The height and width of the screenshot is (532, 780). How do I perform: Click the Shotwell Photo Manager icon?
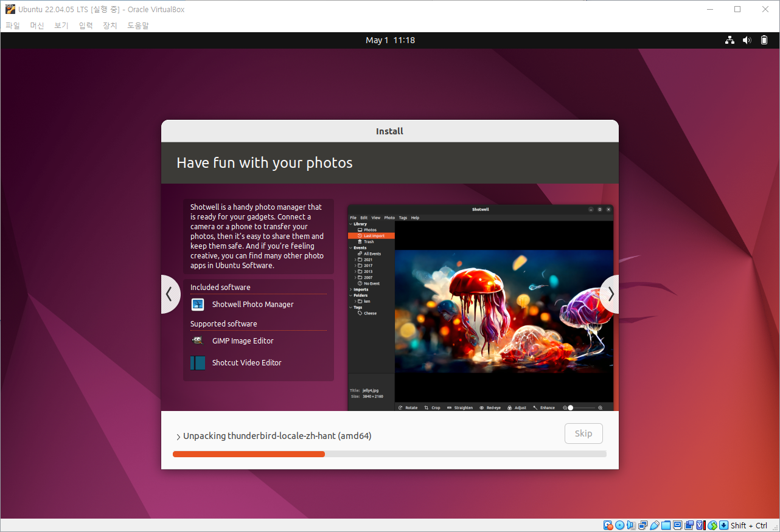(198, 305)
